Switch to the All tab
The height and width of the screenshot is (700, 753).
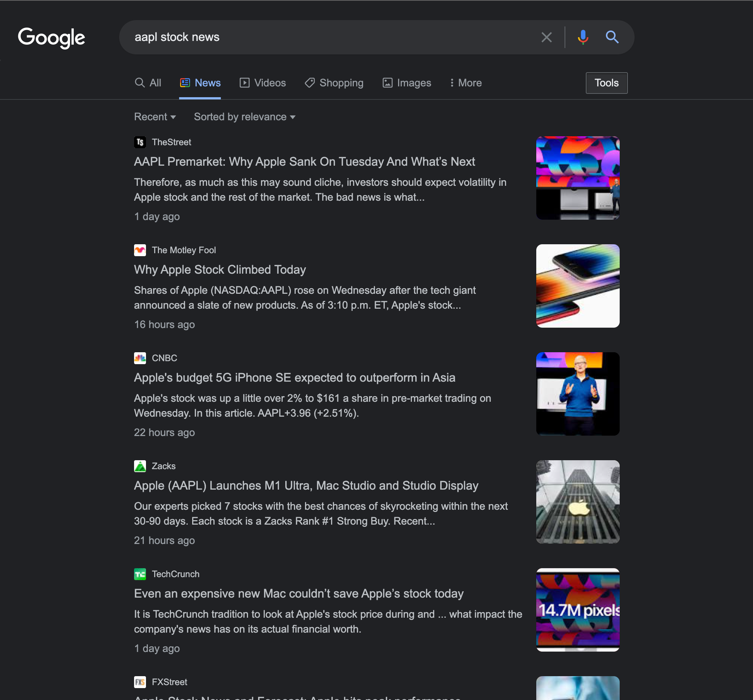148,83
